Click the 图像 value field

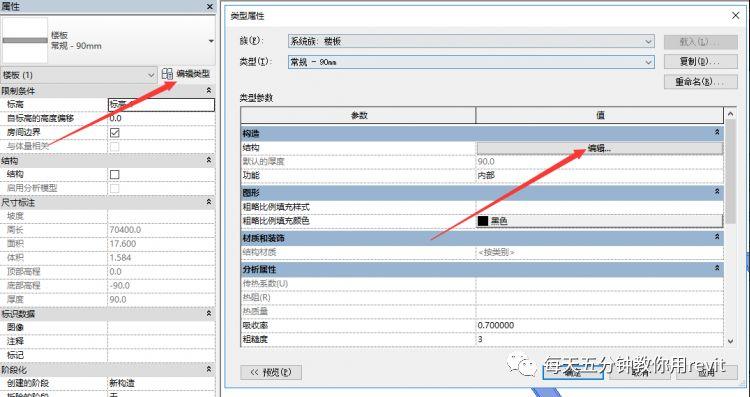[x=161, y=328]
